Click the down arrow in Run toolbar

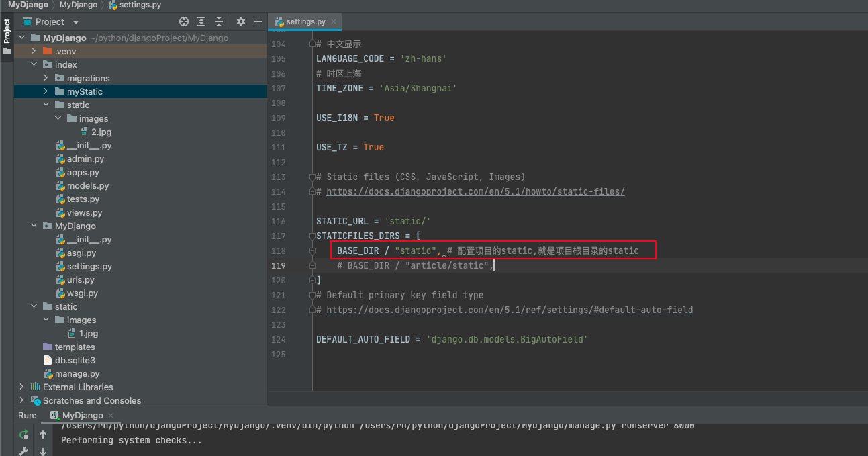43,451
